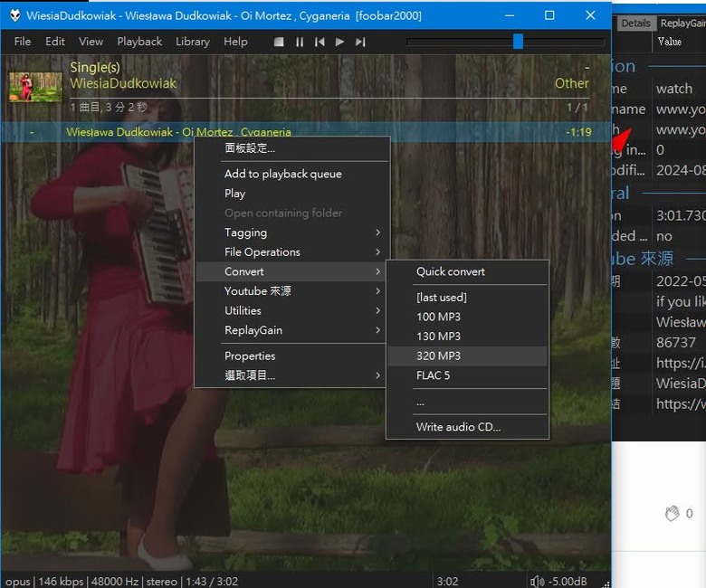This screenshot has height=588, width=706.
Task: Expand the File Operations submenu
Action: (291, 252)
